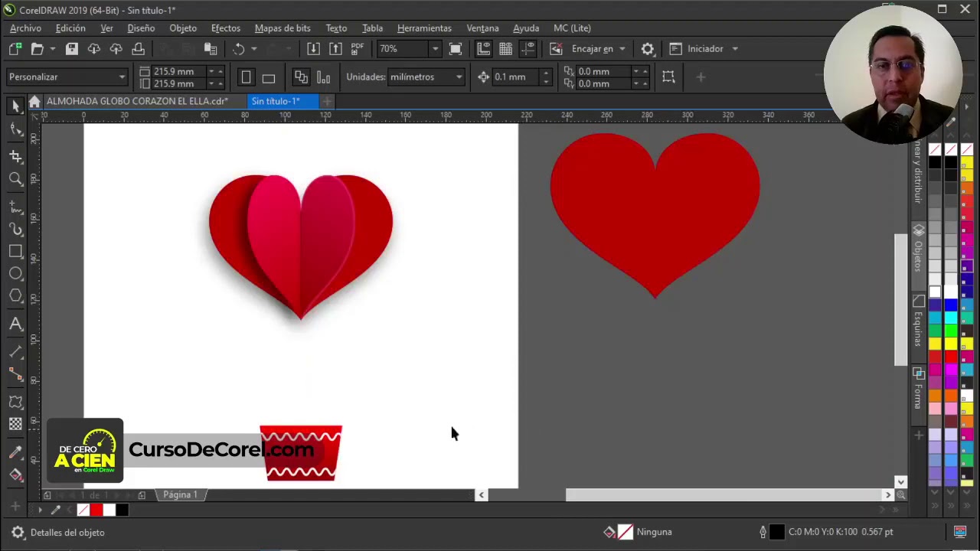
Task: Select the Interactive Fill bucket tool
Action: point(16,474)
